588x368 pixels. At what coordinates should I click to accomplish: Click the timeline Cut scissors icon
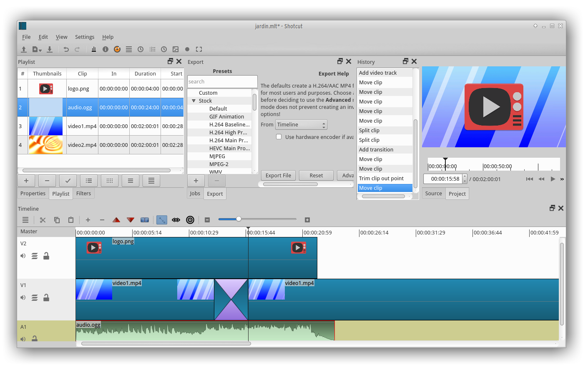click(43, 220)
